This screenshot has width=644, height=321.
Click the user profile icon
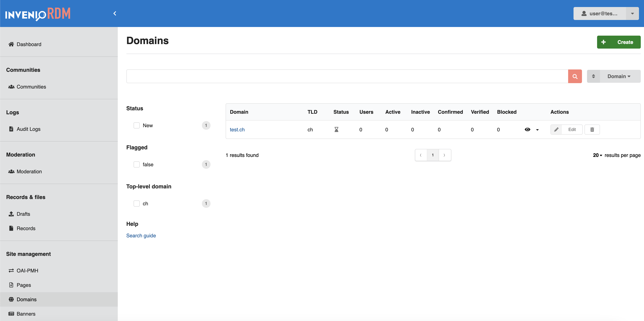pos(584,13)
